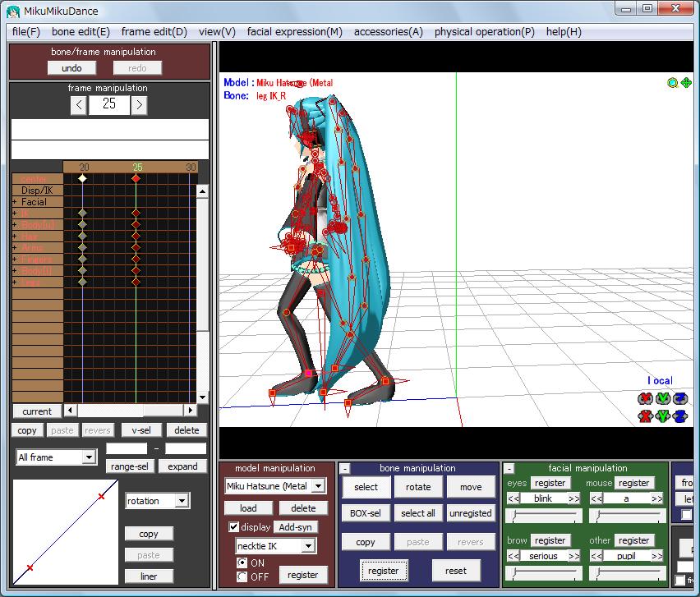Open the view(V) menu
Screen dimensions: 700x597
click(217, 32)
